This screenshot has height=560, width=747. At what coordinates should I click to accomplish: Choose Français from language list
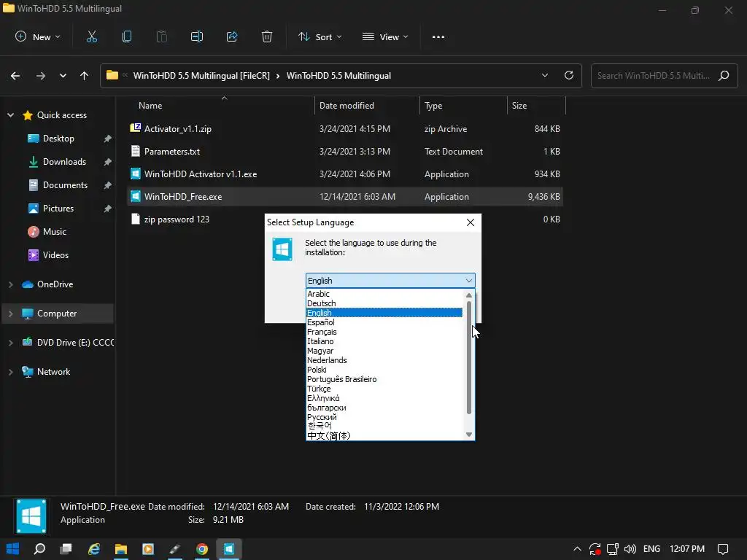coord(384,332)
